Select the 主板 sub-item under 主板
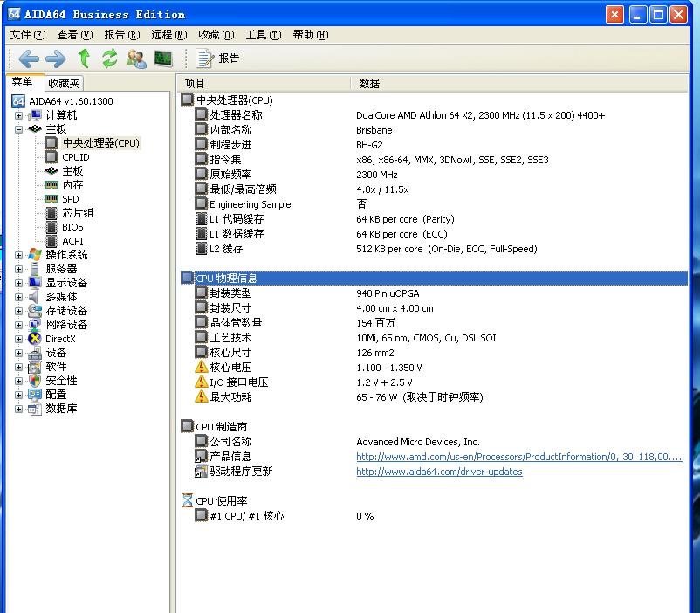The width and height of the screenshot is (700, 613). pyautogui.click(x=72, y=171)
